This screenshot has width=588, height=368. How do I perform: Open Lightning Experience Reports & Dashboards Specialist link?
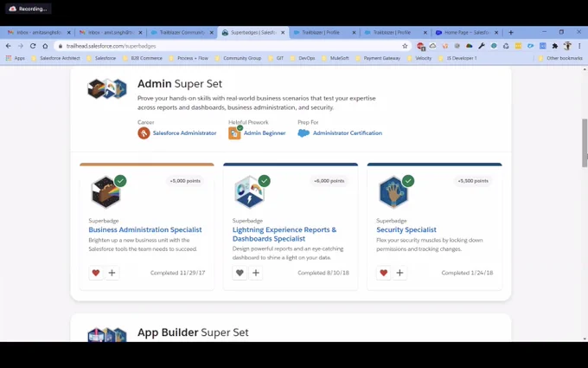pos(284,234)
